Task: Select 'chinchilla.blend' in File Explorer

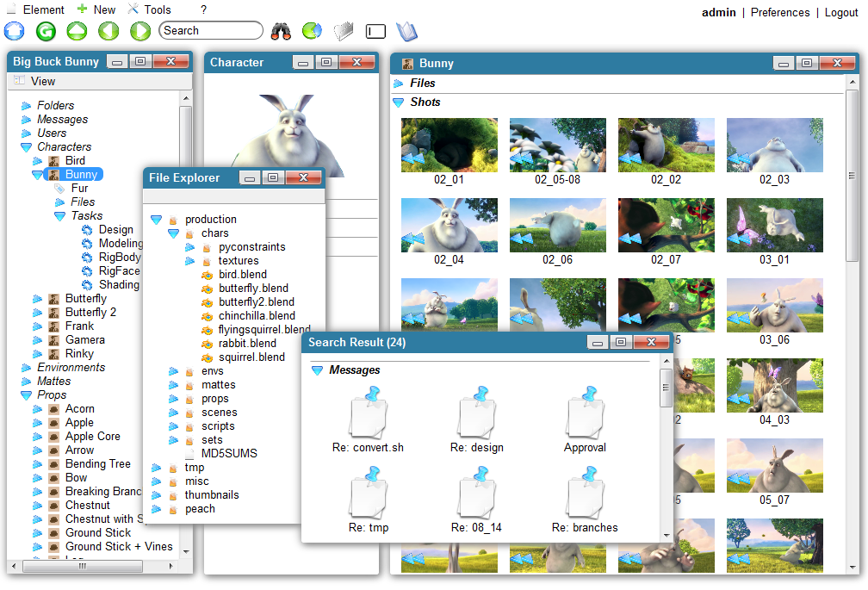Action: tap(257, 315)
